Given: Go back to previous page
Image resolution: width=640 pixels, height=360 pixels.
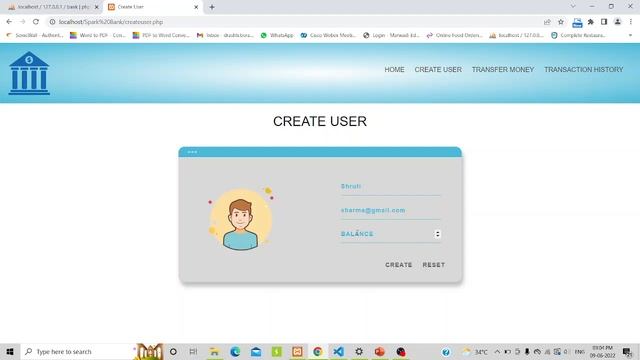Looking at the screenshot, I should (x=9, y=22).
